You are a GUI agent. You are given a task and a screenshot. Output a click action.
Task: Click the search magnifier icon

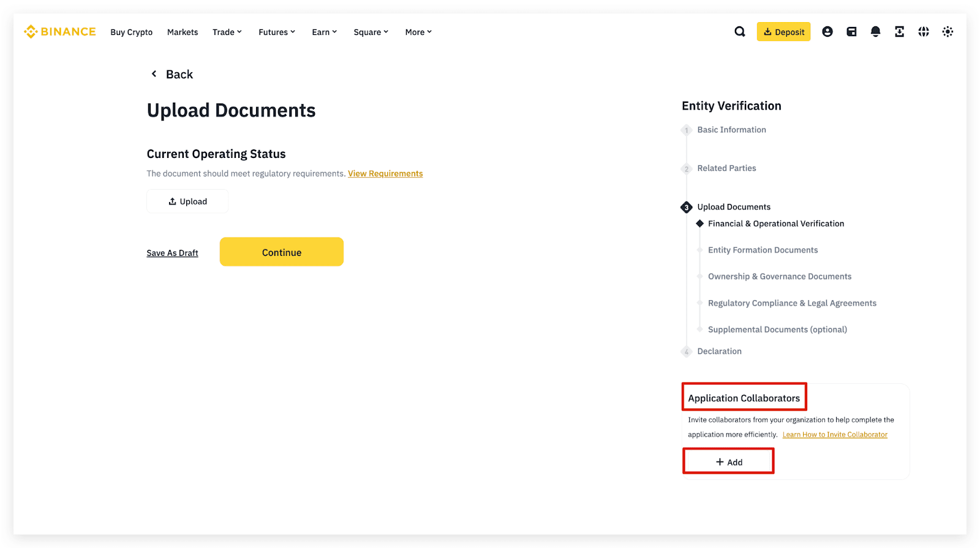(740, 32)
